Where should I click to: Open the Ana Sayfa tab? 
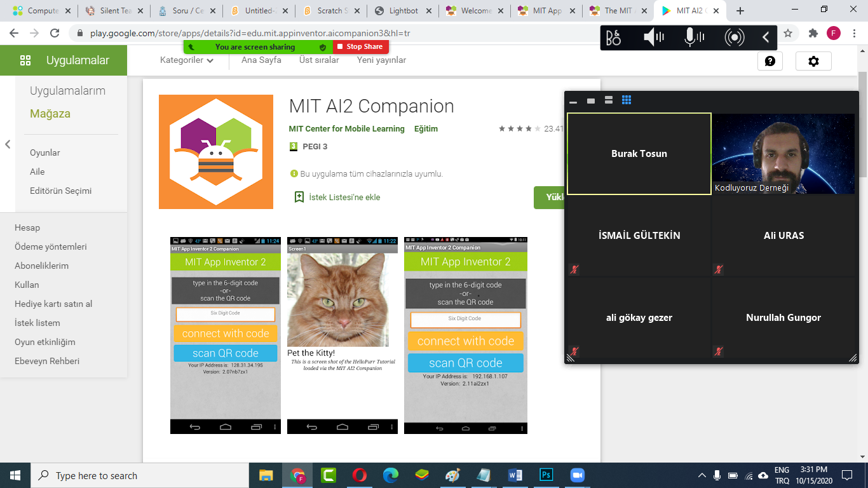pos(261,60)
